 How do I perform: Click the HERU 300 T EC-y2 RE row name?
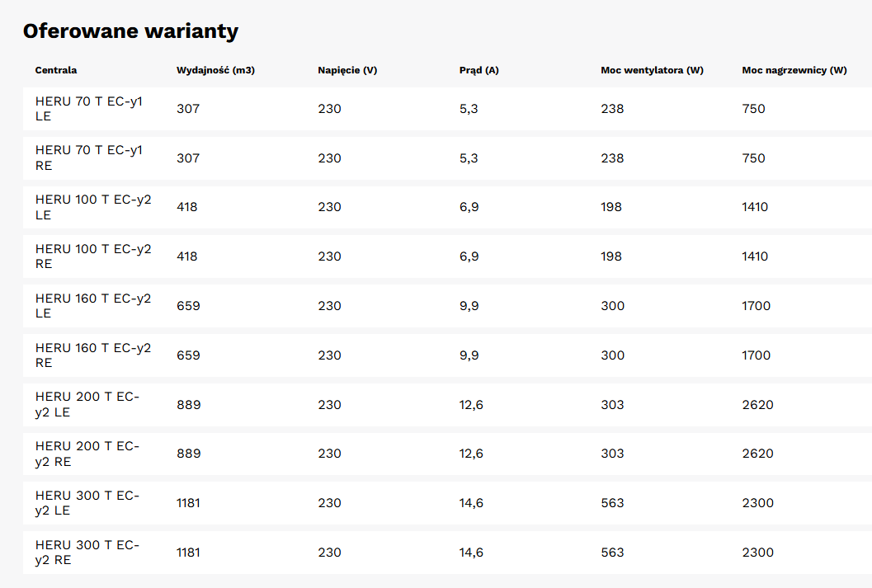coord(87,553)
